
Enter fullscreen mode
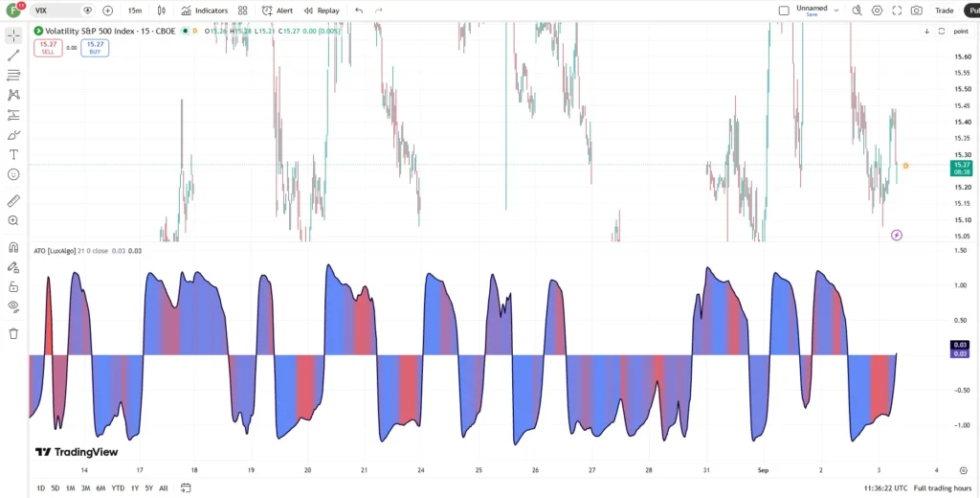click(x=897, y=11)
